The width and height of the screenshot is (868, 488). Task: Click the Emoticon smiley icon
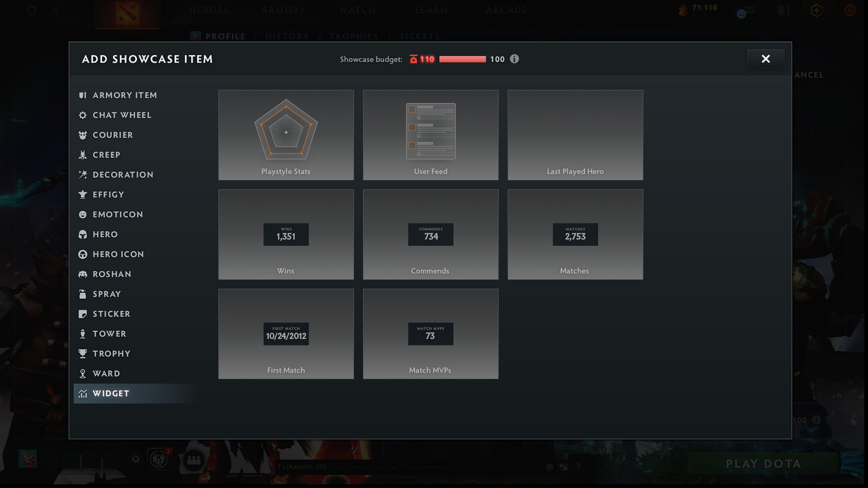(83, 214)
